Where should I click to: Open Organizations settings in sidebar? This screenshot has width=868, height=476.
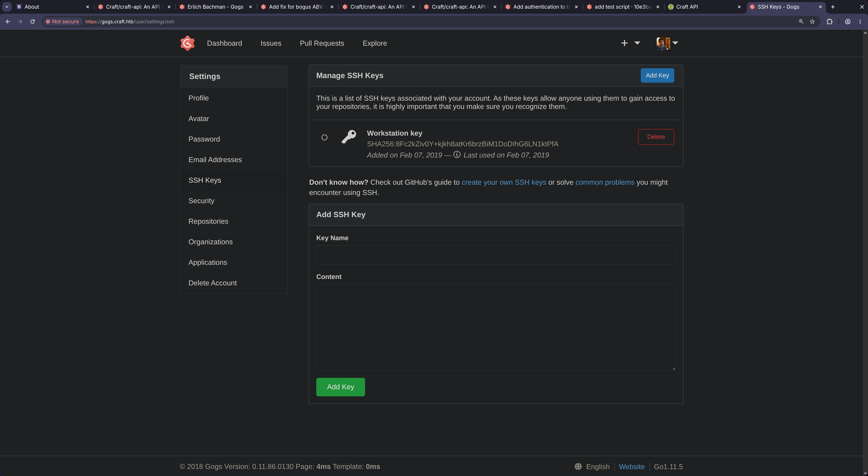[233, 242]
